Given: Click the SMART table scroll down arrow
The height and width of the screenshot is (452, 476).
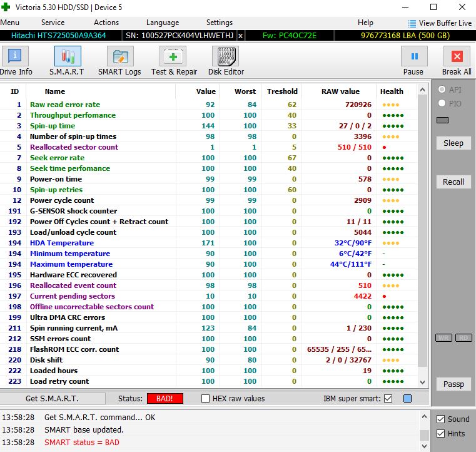Looking at the screenshot, I should click(x=422, y=383).
